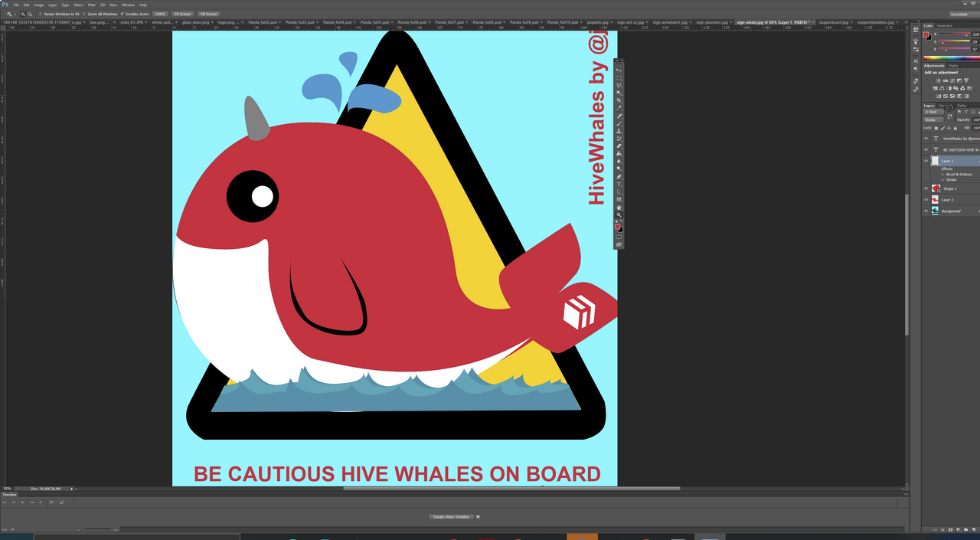Select the Zoom tool in the toolbox

[619, 215]
